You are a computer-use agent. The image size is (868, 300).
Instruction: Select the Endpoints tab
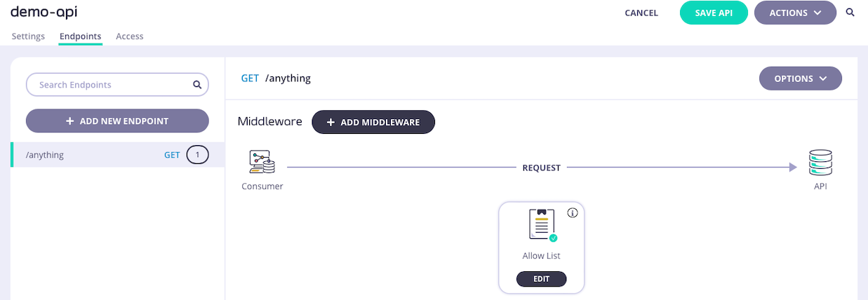click(x=80, y=36)
